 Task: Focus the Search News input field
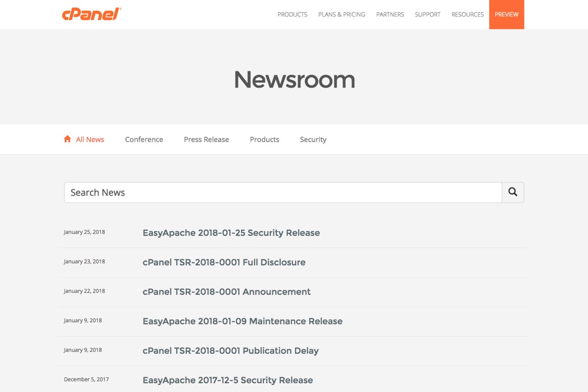coord(283,192)
